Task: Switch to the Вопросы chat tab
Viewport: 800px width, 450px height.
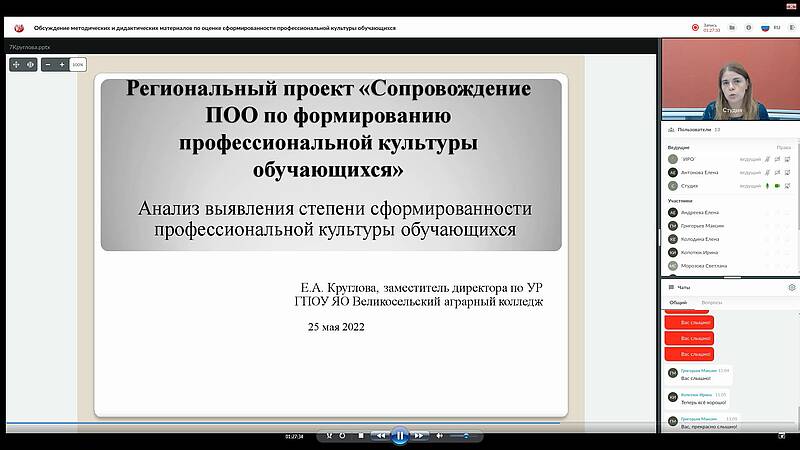Action: (712, 303)
